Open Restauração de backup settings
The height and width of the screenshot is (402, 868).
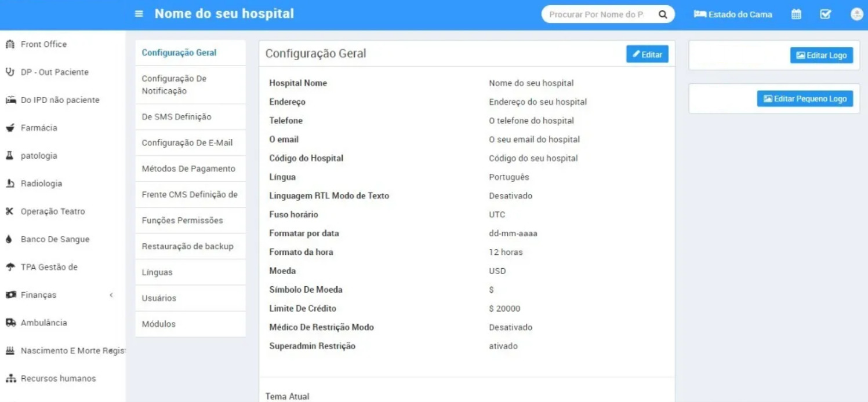pos(190,246)
